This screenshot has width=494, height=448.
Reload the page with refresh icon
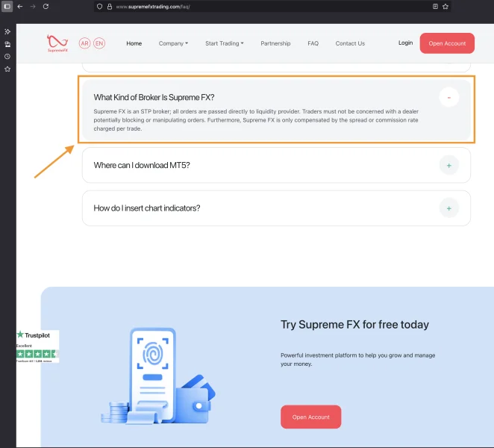click(x=46, y=6)
